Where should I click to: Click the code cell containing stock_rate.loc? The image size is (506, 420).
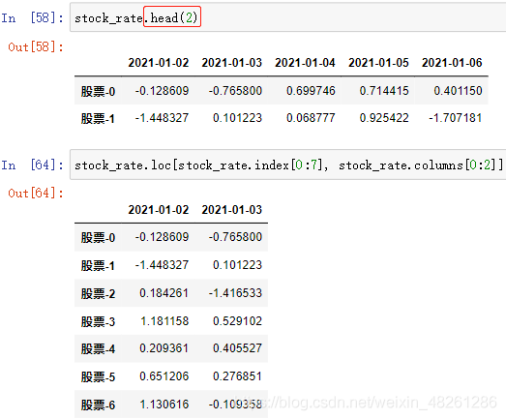288,165
